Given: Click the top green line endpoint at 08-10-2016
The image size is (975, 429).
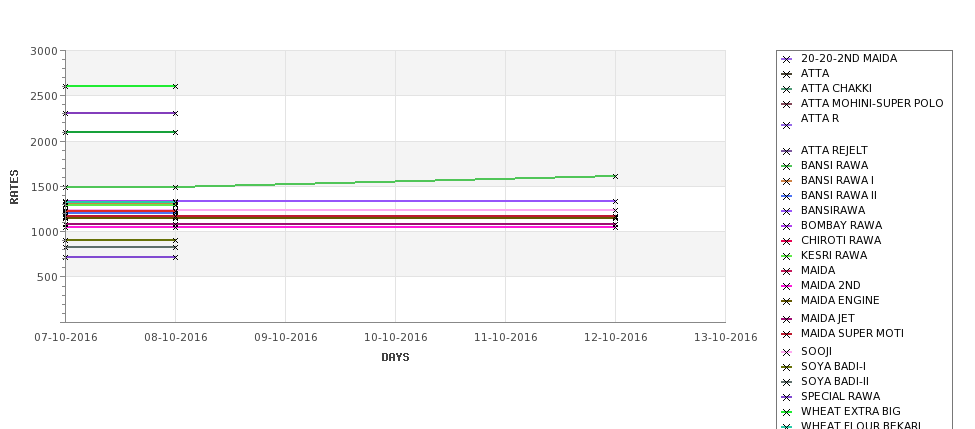Looking at the screenshot, I should pos(175,86).
